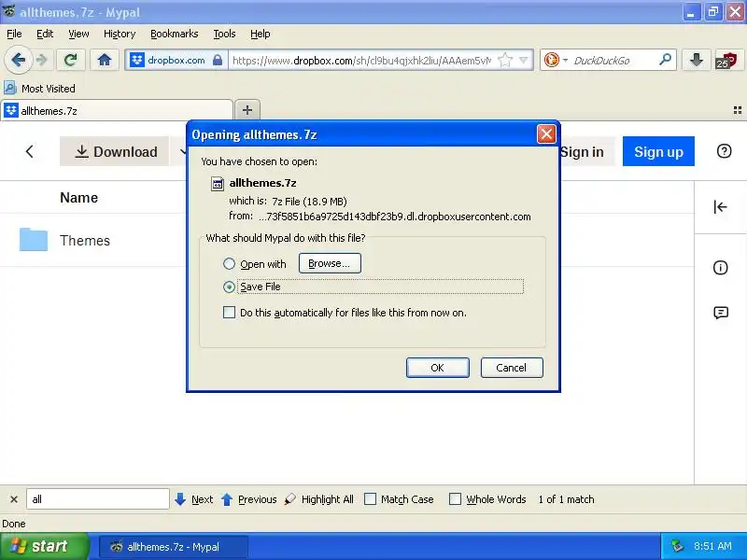Image resolution: width=747 pixels, height=560 pixels.
Task: Open DuckDuckGo search engine selector
Action: [x=556, y=60]
